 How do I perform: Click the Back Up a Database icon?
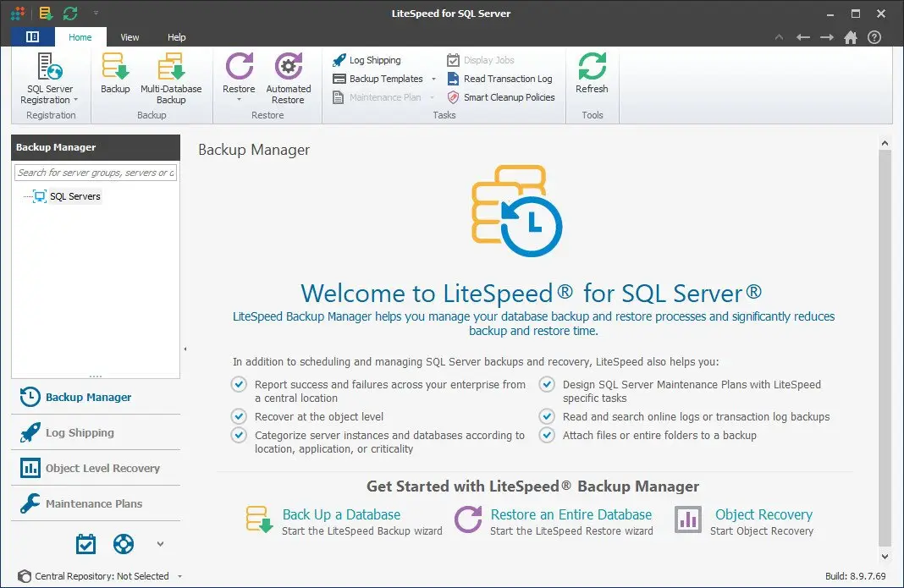(x=259, y=519)
